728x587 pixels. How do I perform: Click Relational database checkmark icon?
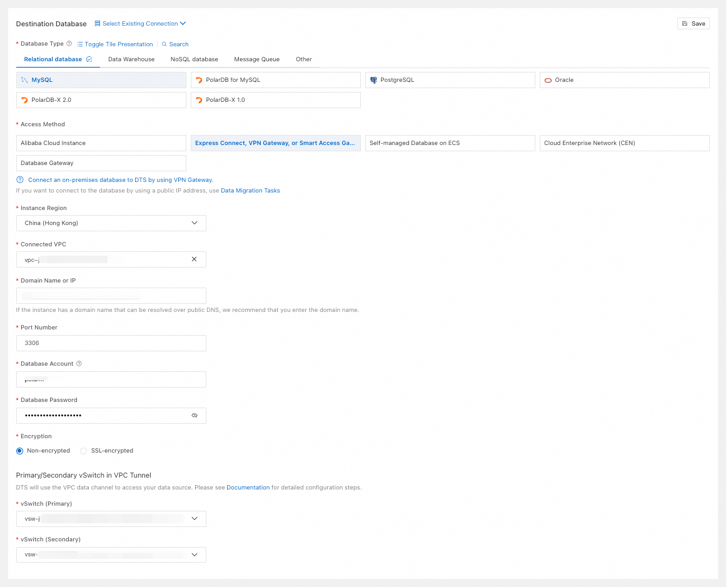point(89,59)
